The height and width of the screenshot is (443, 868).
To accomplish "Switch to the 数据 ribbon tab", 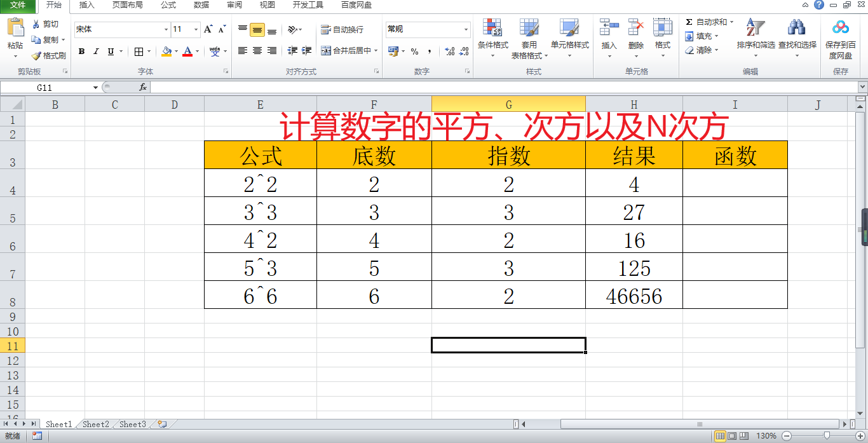I will [201, 5].
